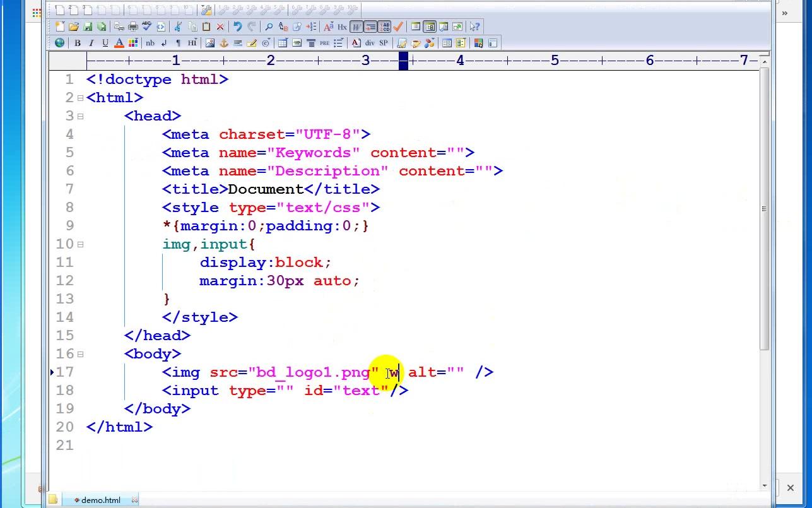
Task: Print the document
Action: click(x=133, y=27)
